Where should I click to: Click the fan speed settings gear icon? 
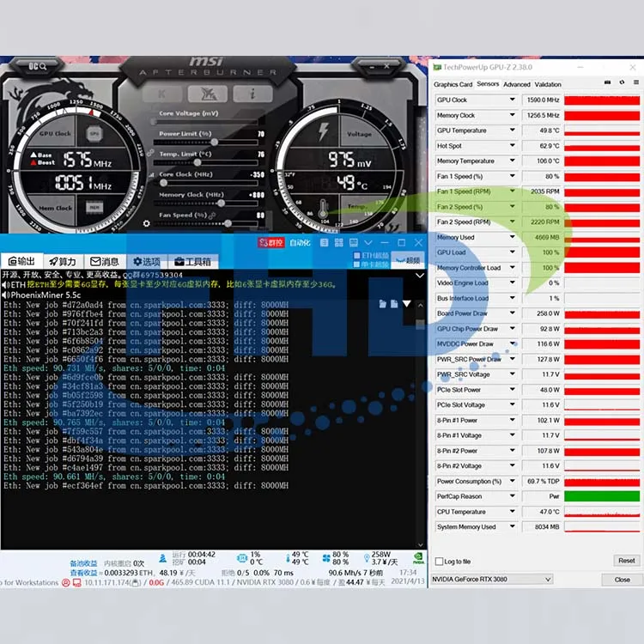click(x=146, y=223)
